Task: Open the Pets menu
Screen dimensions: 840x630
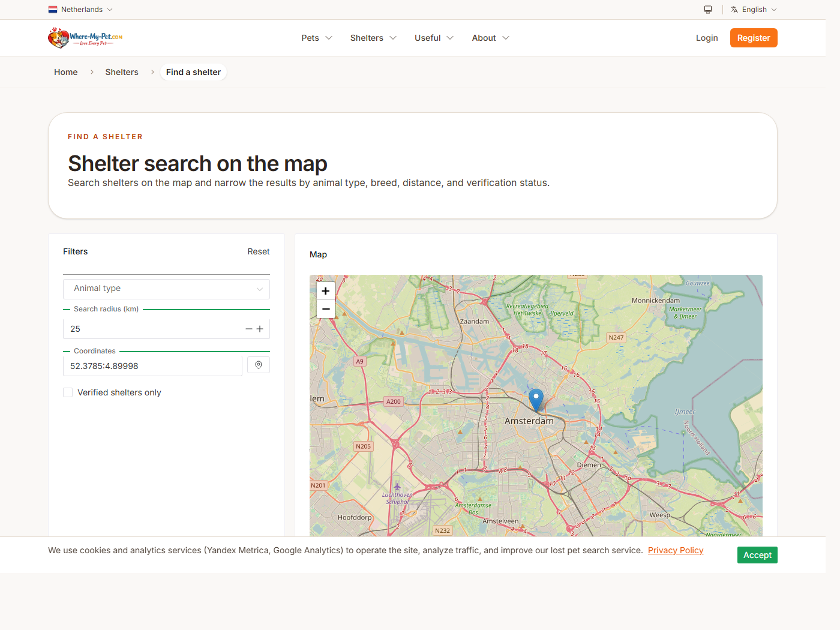Action: point(316,38)
